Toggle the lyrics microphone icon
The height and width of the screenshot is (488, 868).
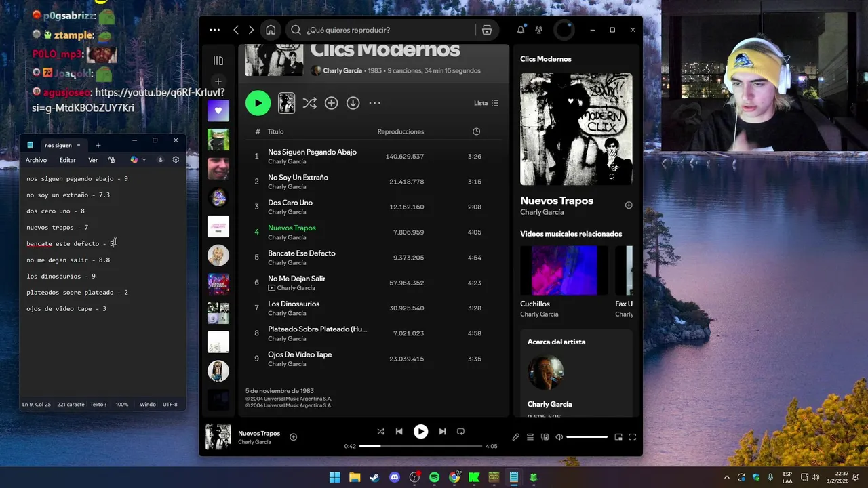(x=515, y=437)
